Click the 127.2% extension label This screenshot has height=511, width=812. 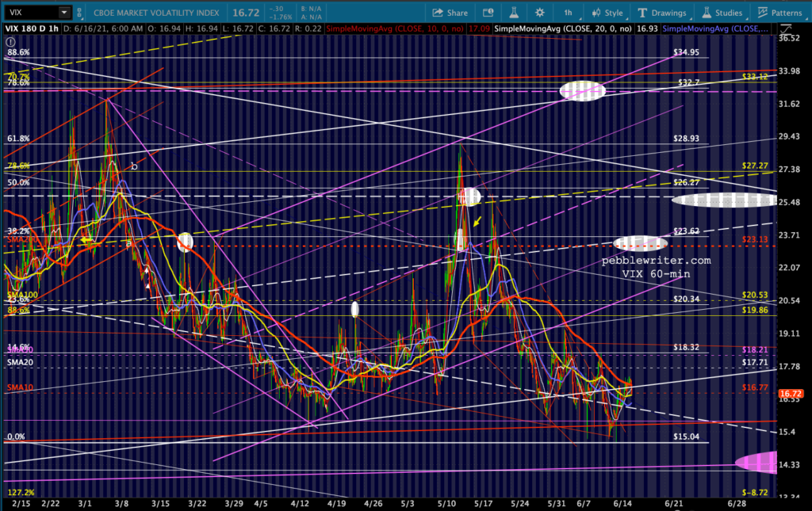tap(21, 492)
